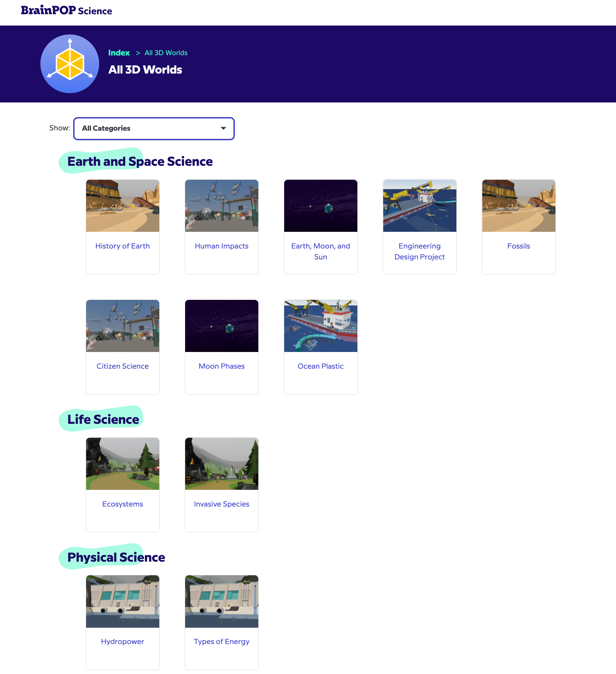616x674 pixels.
Task: Select the Moon Phases title link
Action: [222, 366]
